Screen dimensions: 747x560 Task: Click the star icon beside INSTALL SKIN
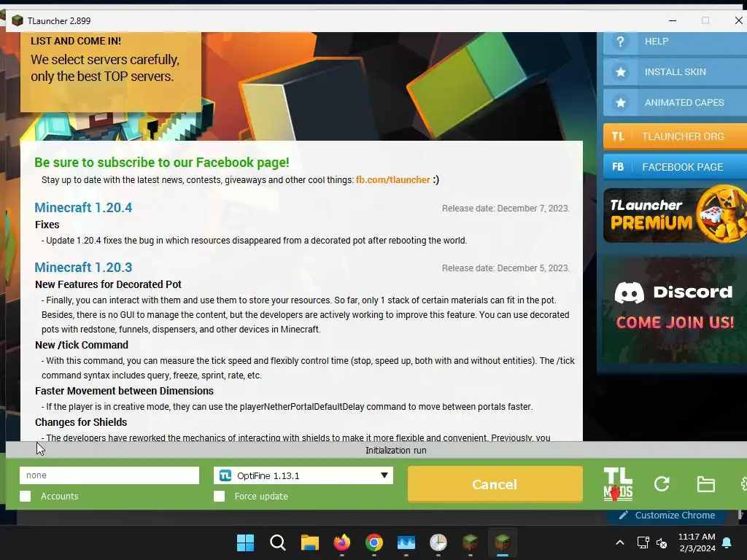pyautogui.click(x=620, y=72)
